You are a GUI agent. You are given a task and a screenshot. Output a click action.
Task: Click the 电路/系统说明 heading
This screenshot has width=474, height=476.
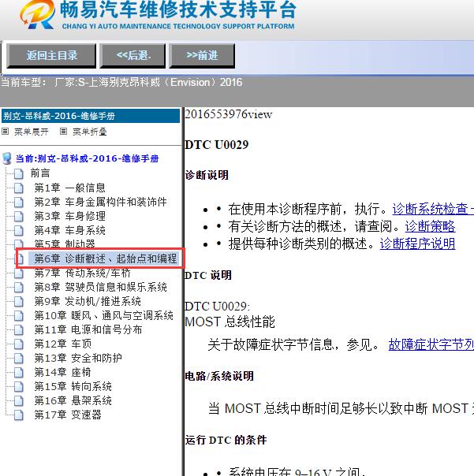(x=219, y=377)
